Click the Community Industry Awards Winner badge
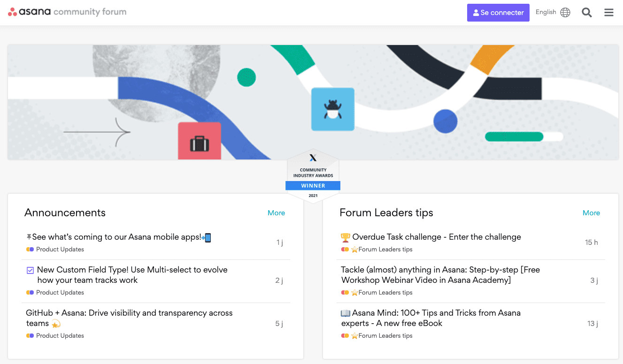This screenshot has height=364, width=623. 313,177
